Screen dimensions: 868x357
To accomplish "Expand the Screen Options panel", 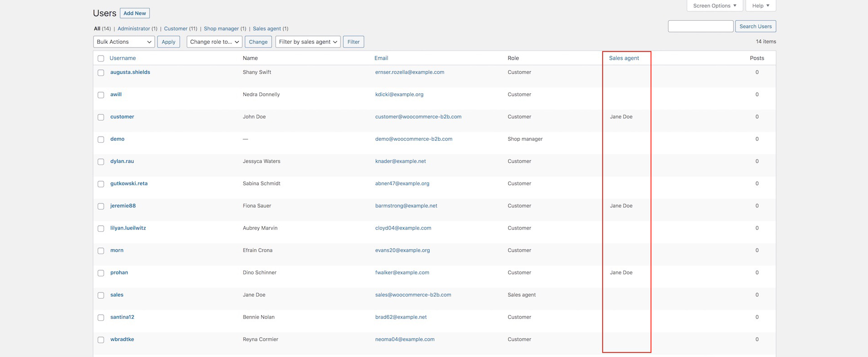I will click(714, 6).
